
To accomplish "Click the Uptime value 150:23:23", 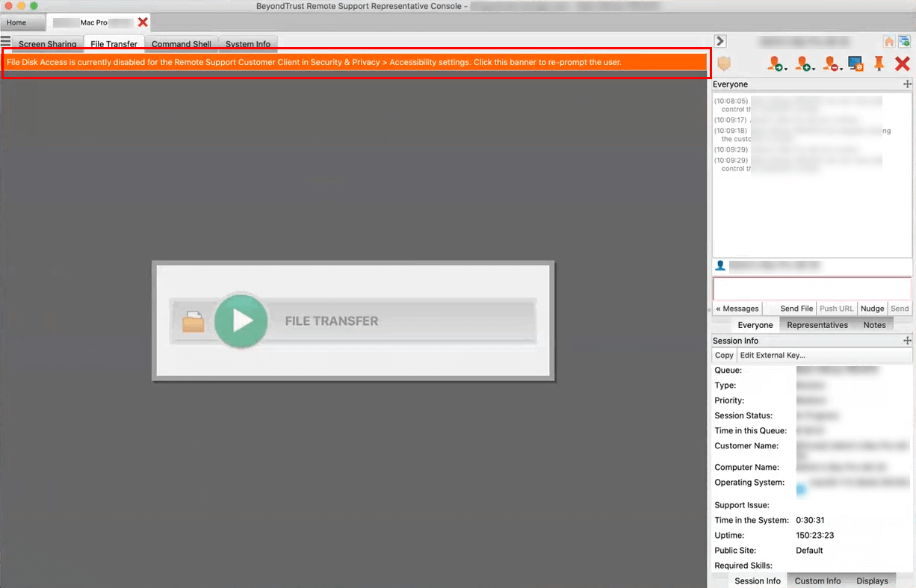I will (x=815, y=536).
